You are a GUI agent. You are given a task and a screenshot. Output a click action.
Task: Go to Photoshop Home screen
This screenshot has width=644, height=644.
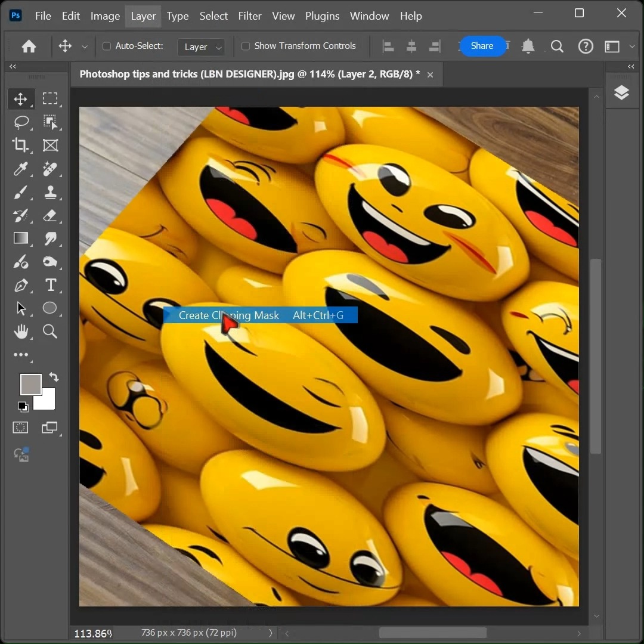pos(29,46)
